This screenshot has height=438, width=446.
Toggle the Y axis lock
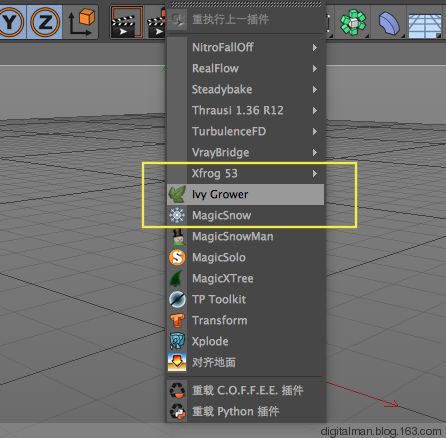coord(11,22)
